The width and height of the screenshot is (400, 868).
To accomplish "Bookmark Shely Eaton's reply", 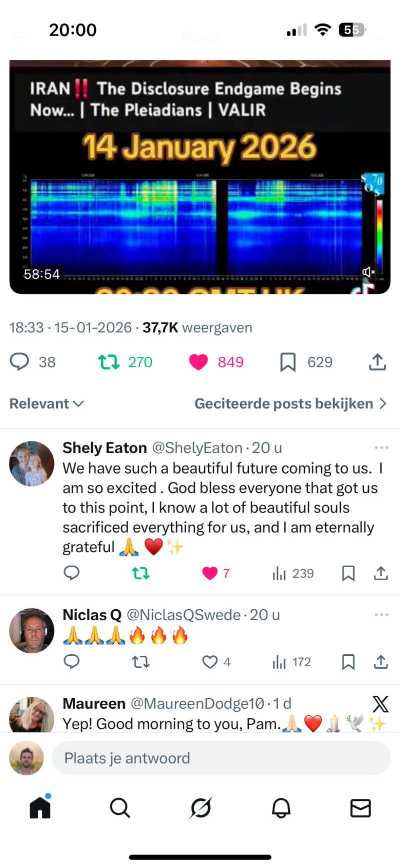I will [348, 573].
